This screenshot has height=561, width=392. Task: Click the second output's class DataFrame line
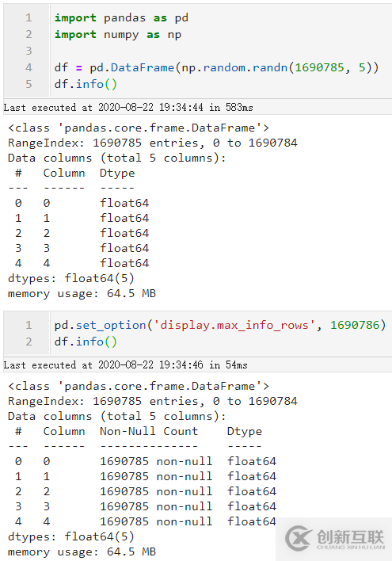[x=139, y=386]
